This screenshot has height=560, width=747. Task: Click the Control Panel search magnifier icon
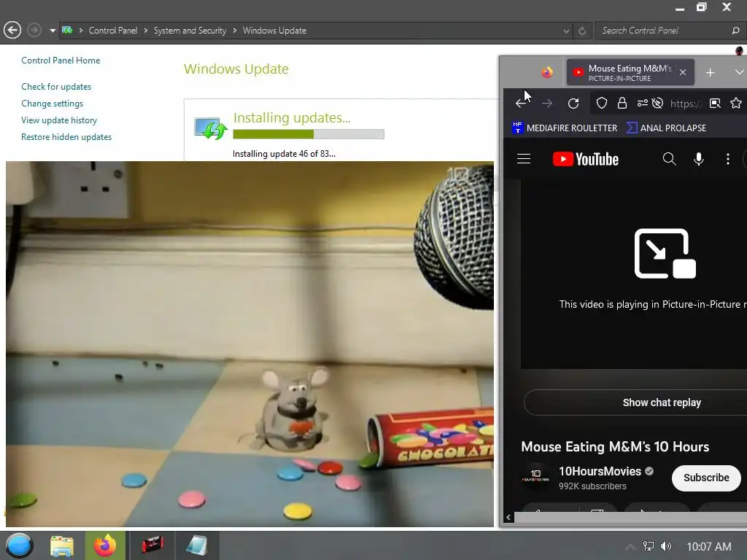[x=735, y=31]
